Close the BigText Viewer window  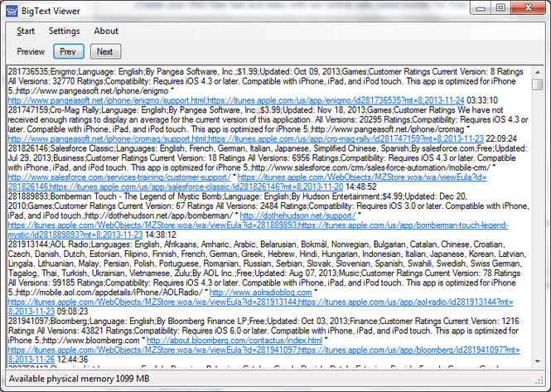coord(528,8)
